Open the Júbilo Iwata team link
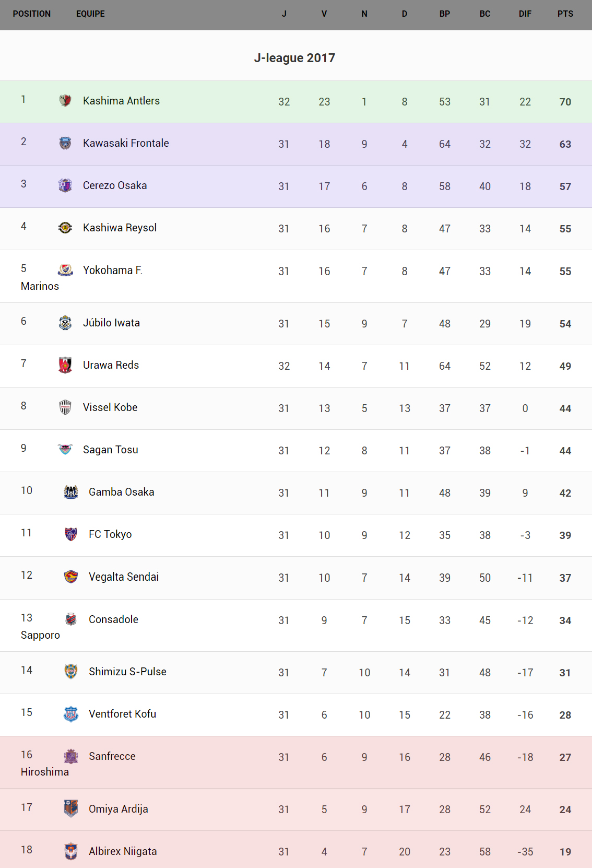 (x=111, y=323)
